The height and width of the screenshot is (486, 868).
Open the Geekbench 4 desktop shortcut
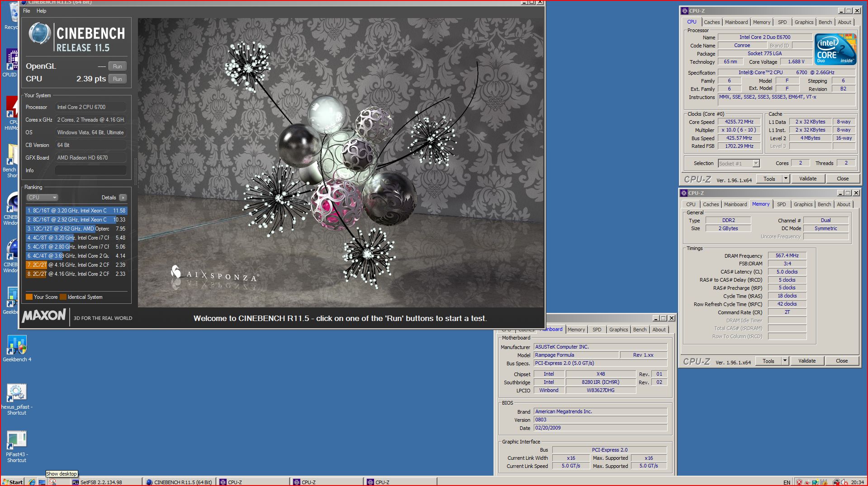17,348
